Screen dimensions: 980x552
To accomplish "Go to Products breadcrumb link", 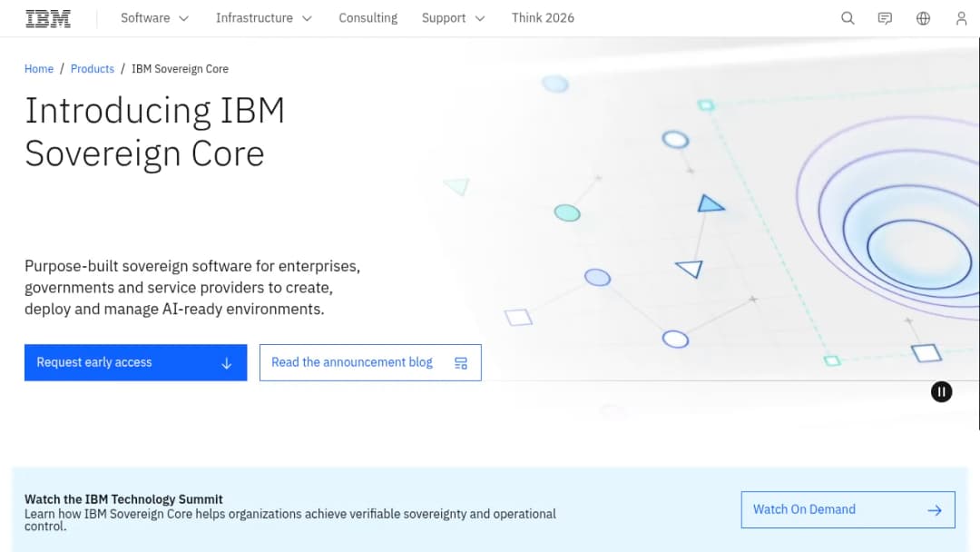I will pyautogui.click(x=93, y=69).
